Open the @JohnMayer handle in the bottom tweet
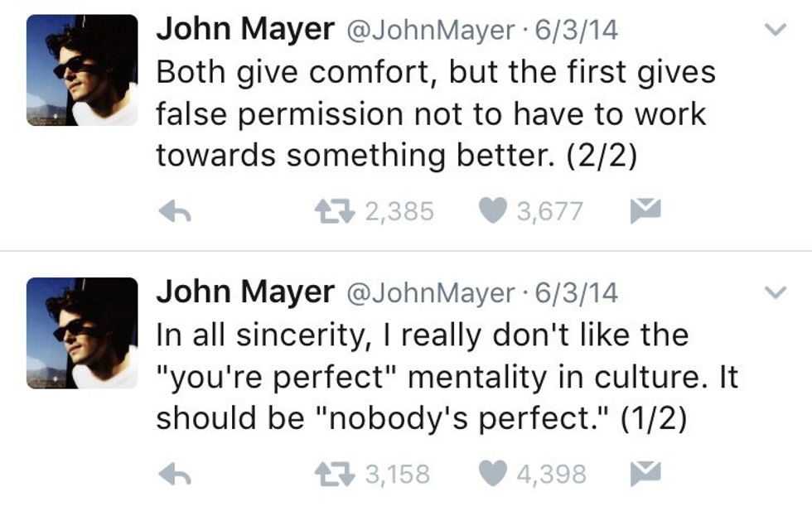 [430, 292]
